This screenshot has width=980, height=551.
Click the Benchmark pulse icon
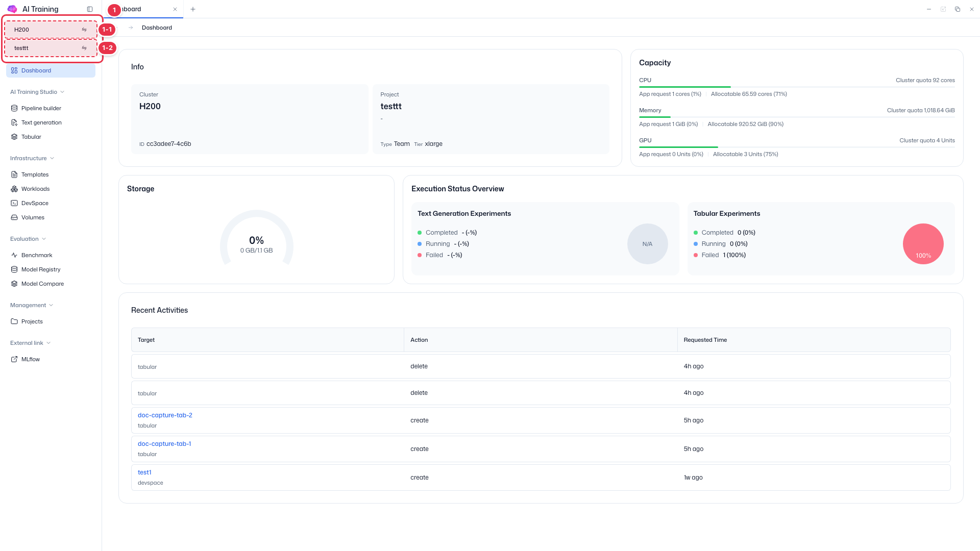pos(14,255)
